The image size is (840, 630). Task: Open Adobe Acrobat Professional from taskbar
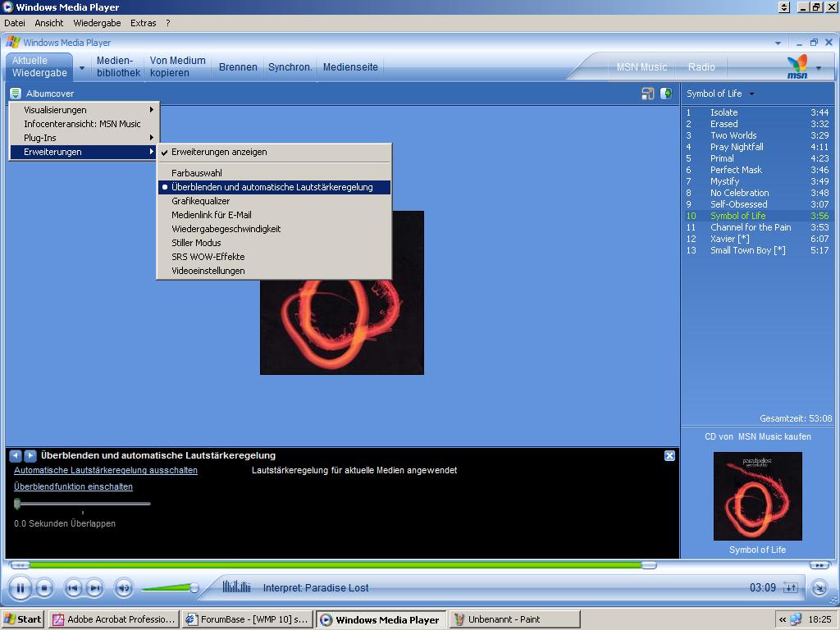(113, 619)
